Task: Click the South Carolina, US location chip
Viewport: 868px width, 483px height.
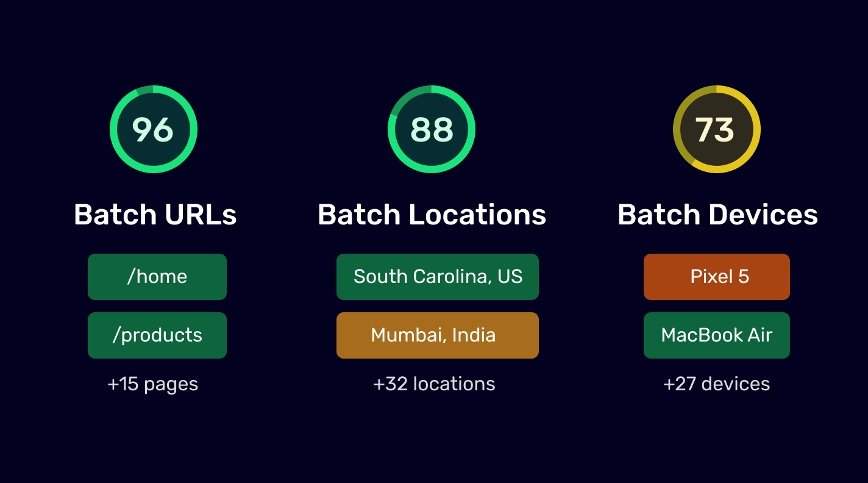Action: click(437, 276)
